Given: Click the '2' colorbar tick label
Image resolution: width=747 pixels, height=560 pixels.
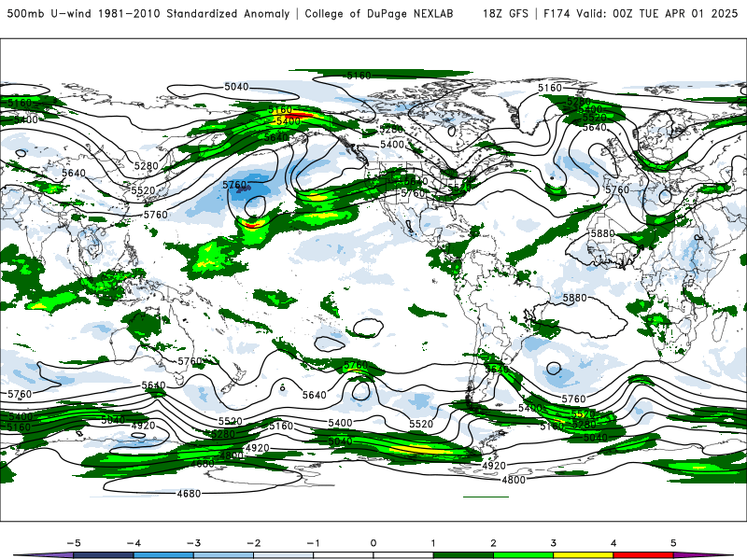Looking at the screenshot, I should click(x=493, y=543).
